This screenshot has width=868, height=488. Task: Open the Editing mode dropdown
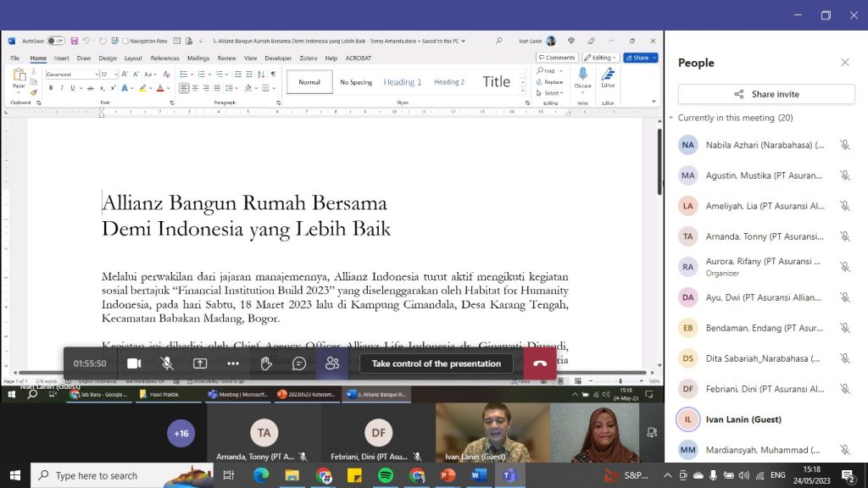click(x=600, y=58)
